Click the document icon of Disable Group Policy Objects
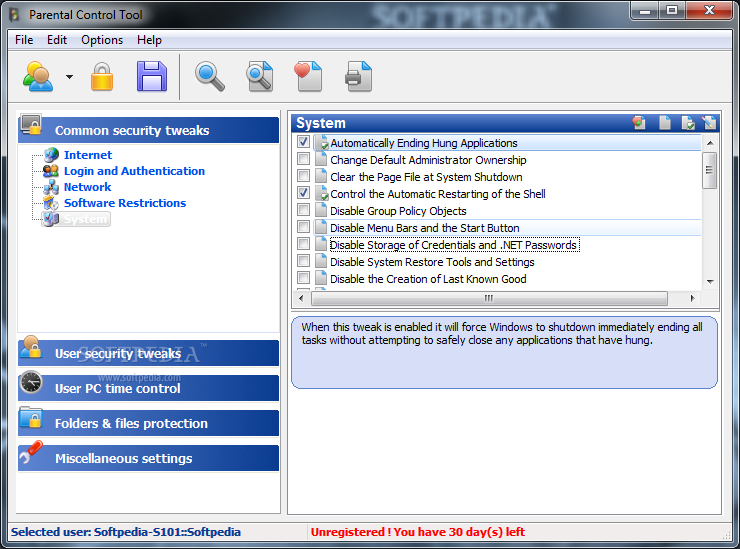The height and width of the screenshot is (549, 740). (321, 211)
